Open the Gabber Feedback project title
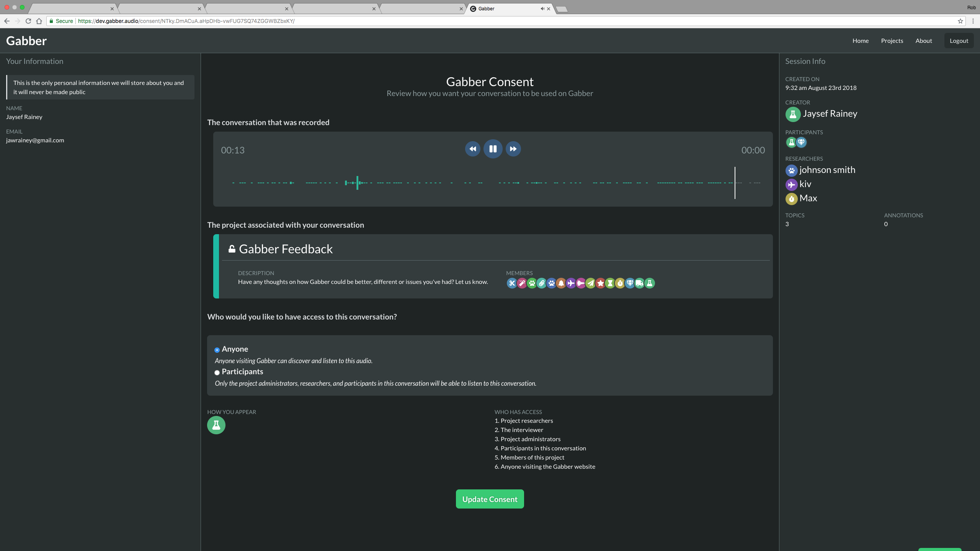 tap(286, 249)
